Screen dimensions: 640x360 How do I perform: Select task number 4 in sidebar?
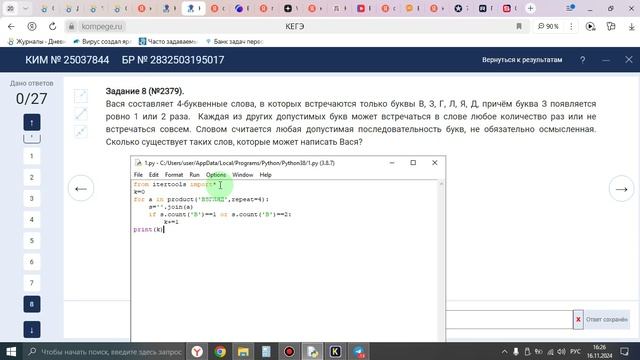pos(32,220)
